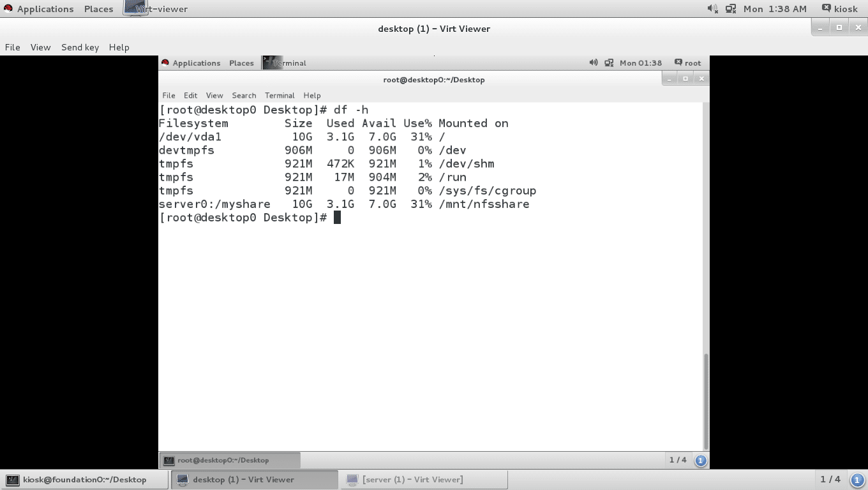This screenshot has height=490, width=868.
Task: Open the host Places menu
Action: (98, 9)
